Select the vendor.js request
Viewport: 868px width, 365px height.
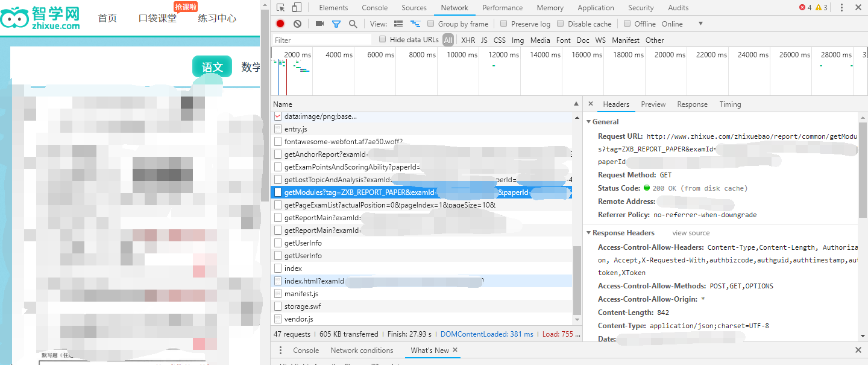tap(422, 319)
